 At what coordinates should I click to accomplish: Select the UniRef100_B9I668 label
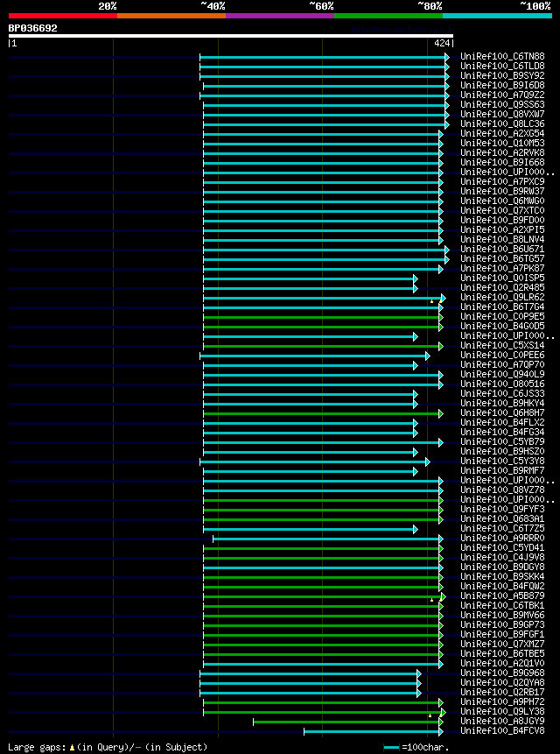coord(502,163)
